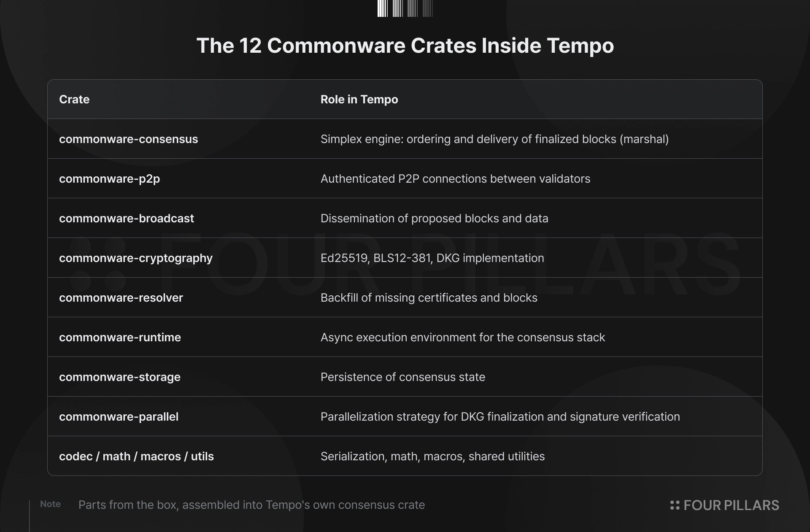Select the commonware-parallel crate name
The width and height of the screenshot is (810, 532).
point(119,417)
